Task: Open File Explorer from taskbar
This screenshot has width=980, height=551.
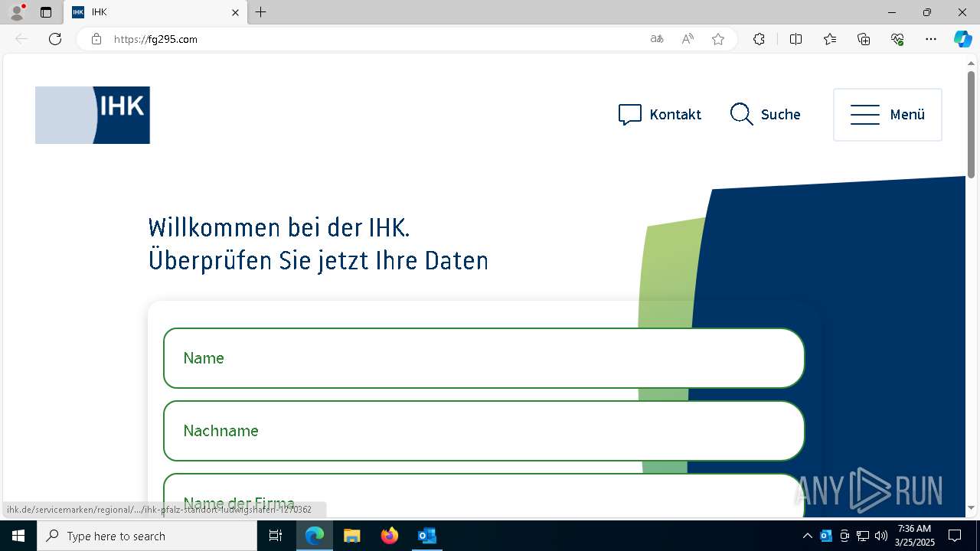Action: (x=351, y=536)
